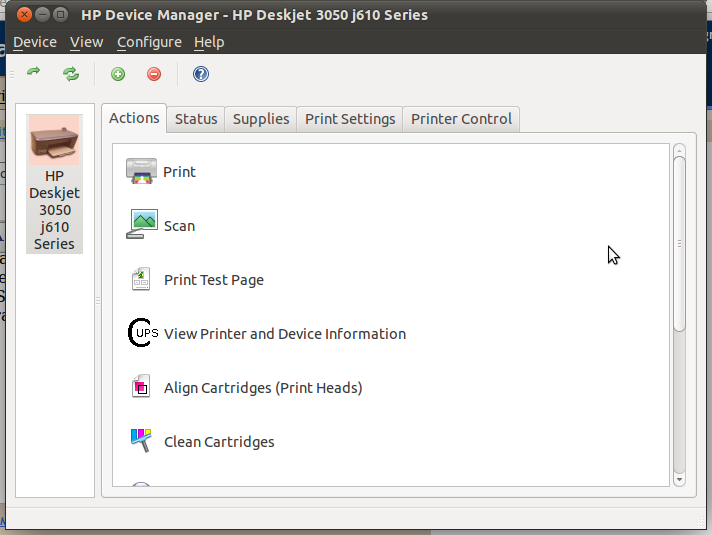
Task: Click the HP Deskjet 3050 j610 Series label
Action: point(54,210)
